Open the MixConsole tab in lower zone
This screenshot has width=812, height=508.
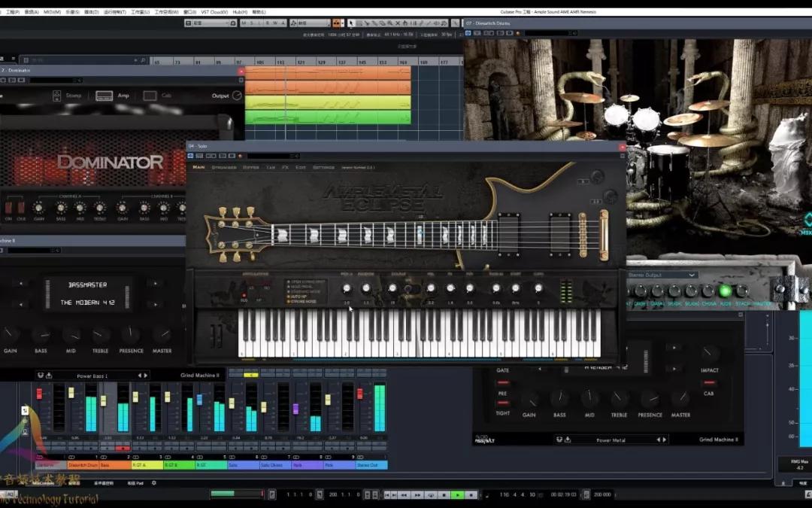pos(43,483)
